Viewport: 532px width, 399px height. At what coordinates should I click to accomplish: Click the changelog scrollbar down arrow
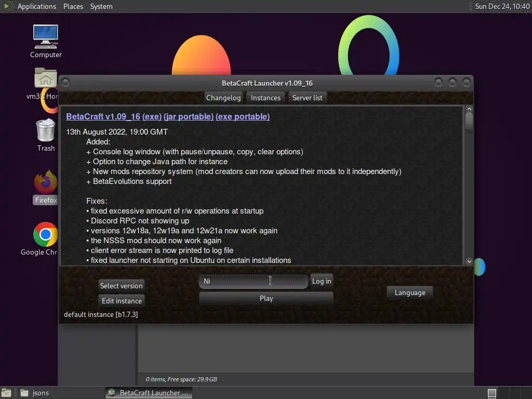469,261
